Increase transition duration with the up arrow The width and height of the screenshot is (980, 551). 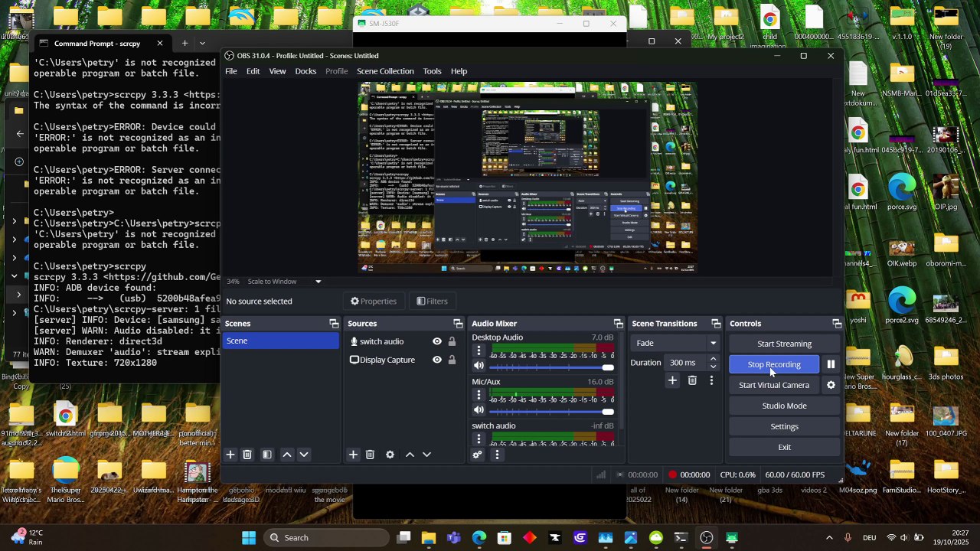[x=714, y=359]
